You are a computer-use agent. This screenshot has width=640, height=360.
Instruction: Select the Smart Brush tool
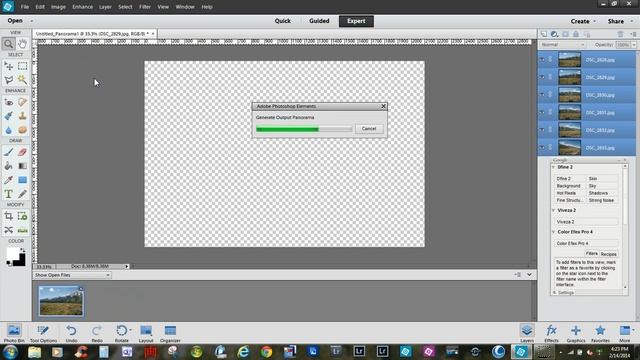point(8,116)
